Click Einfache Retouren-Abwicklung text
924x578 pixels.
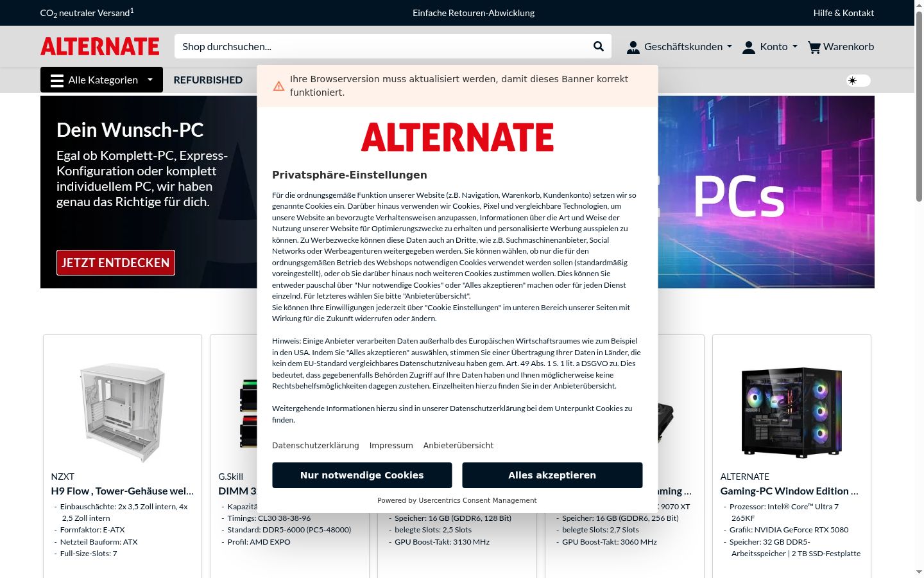pos(474,13)
